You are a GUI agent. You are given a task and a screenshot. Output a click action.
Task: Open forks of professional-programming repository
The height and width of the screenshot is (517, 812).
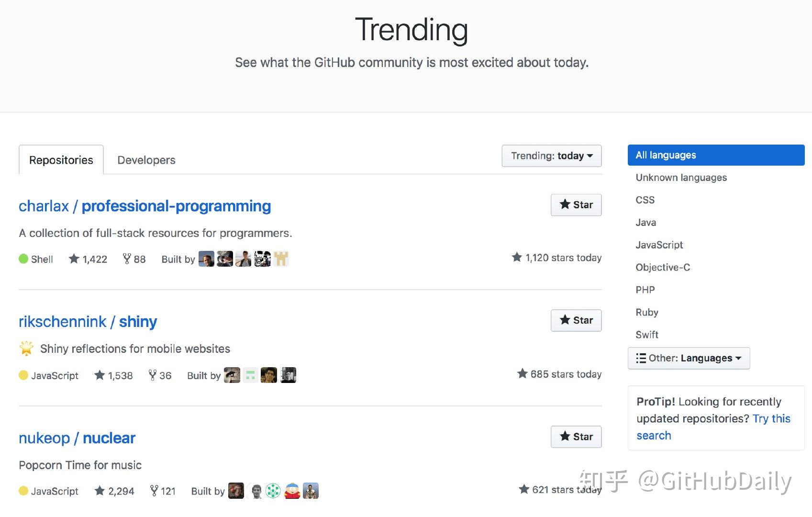[134, 259]
